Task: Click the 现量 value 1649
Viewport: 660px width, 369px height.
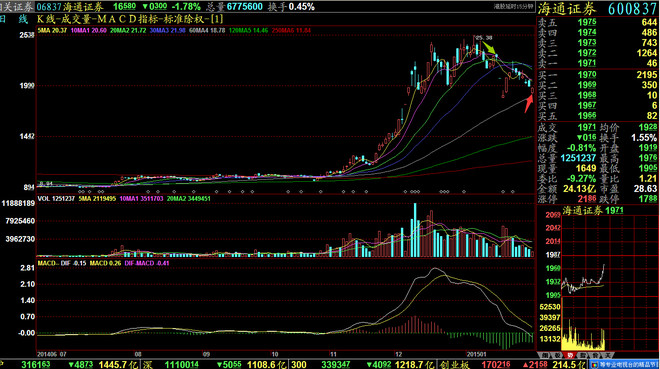Action: pos(586,168)
